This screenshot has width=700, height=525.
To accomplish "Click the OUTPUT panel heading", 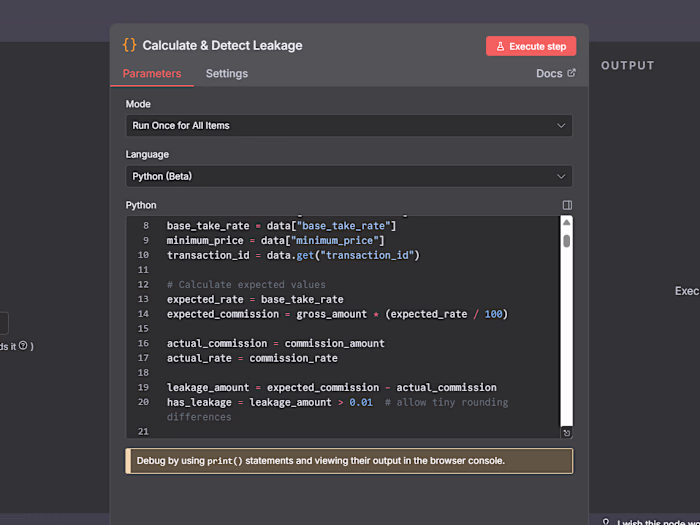I will [x=628, y=66].
